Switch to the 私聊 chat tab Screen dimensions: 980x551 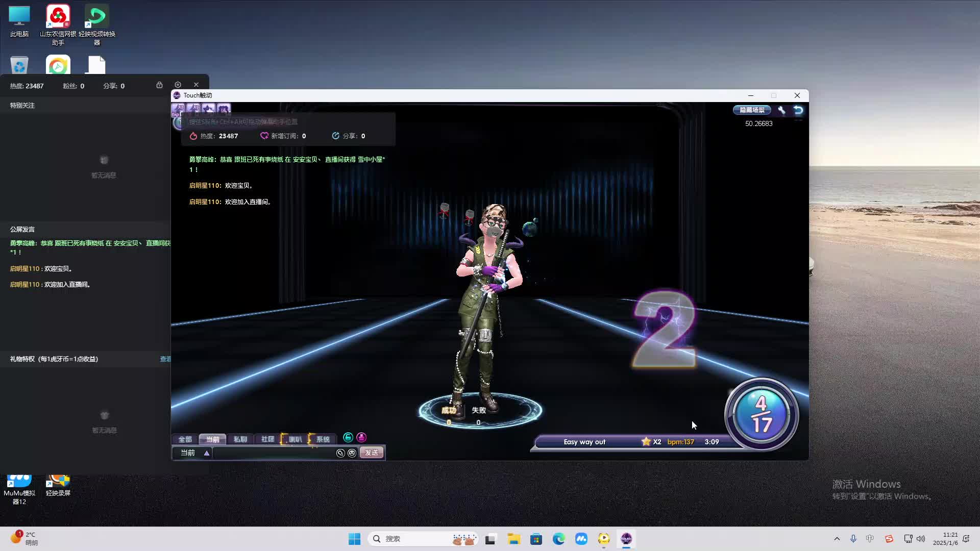(x=240, y=439)
